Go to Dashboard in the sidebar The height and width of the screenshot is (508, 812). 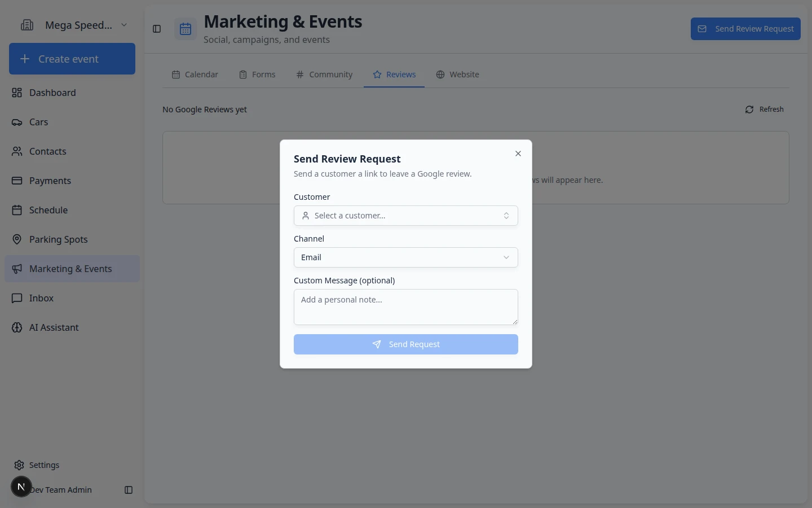tap(72, 93)
